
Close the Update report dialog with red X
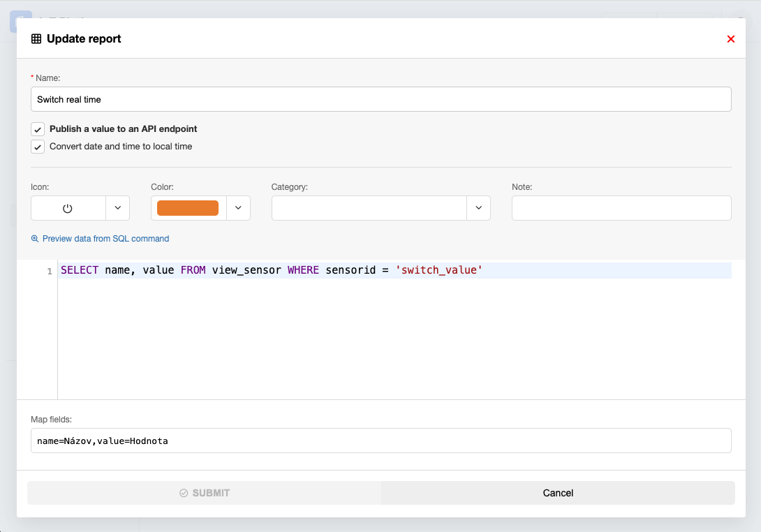coord(731,39)
